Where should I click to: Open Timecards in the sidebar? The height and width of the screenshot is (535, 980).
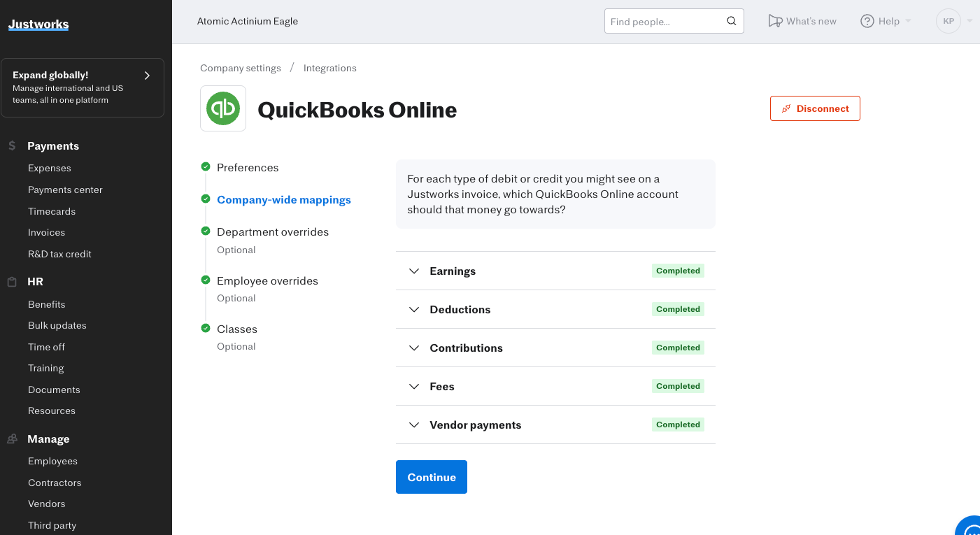pos(52,211)
